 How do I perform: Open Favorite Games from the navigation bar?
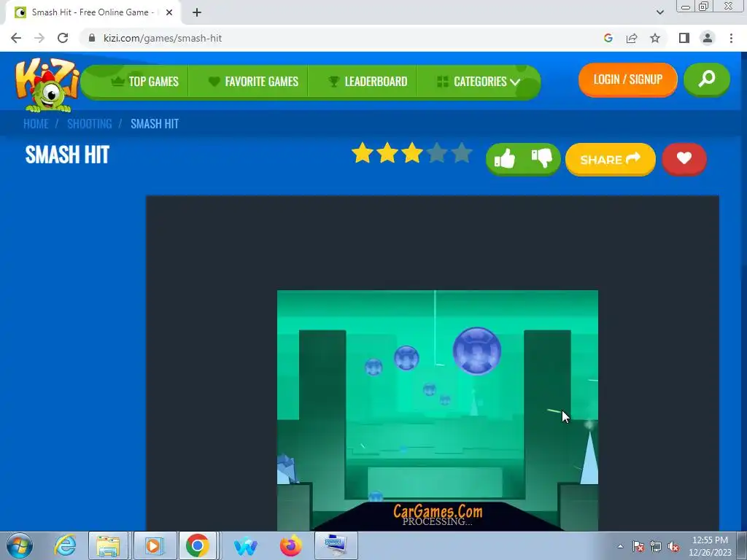coord(253,82)
